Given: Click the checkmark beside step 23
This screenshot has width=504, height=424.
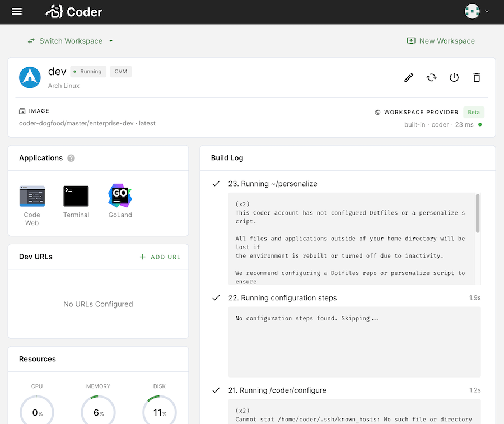Looking at the screenshot, I should [216, 183].
